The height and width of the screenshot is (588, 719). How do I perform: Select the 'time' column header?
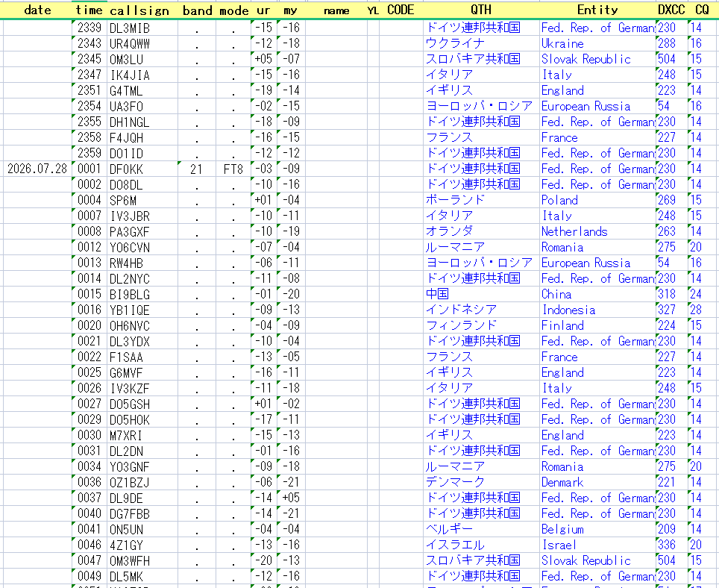(x=90, y=10)
